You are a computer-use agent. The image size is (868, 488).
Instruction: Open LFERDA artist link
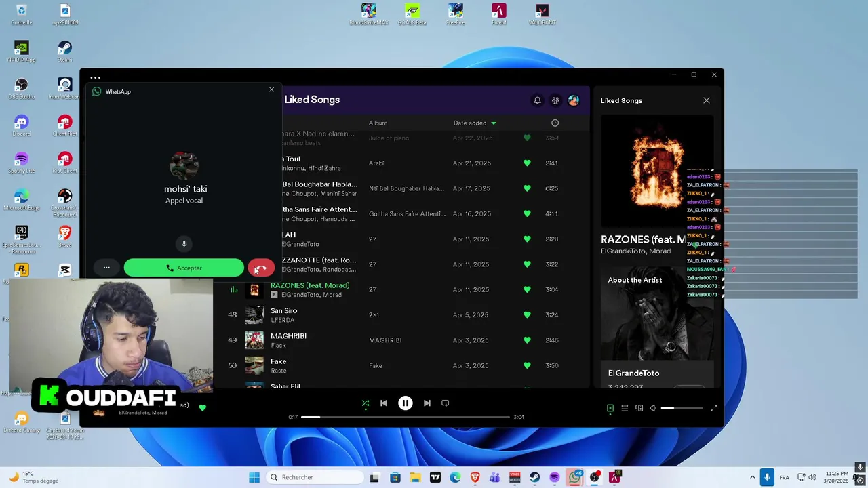click(282, 320)
